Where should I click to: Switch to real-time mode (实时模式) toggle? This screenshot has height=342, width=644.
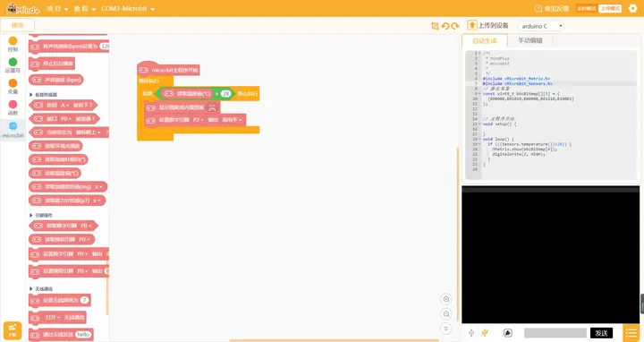[x=587, y=8]
